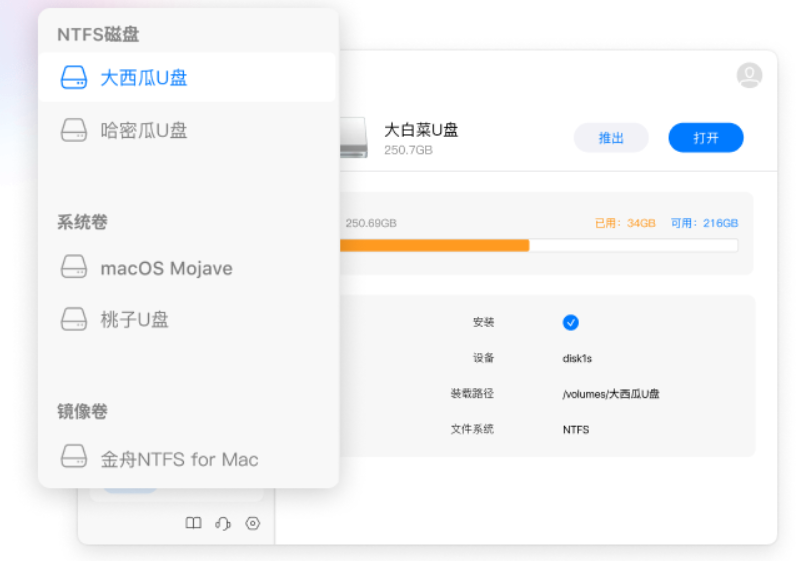802x561 pixels.
Task: Click the disk1s device value
Action: click(x=577, y=358)
